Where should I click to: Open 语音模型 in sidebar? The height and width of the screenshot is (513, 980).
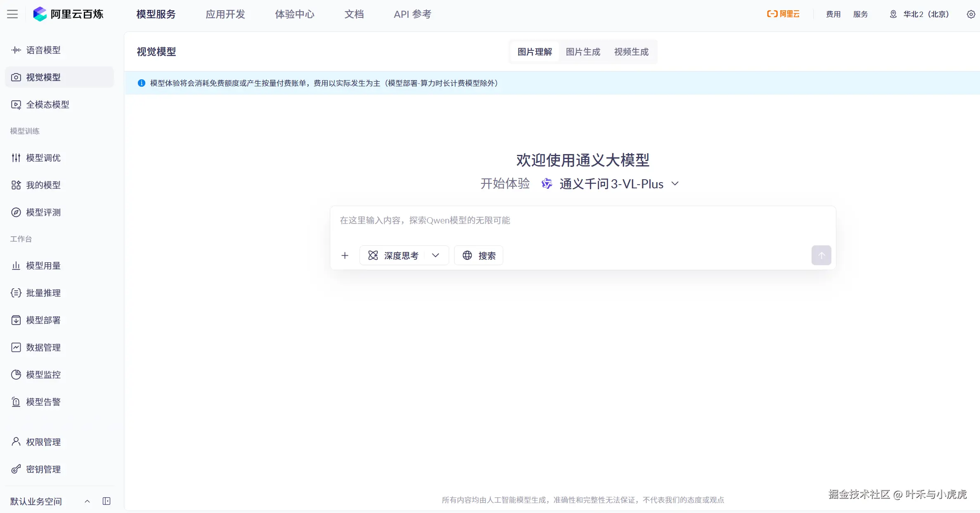(x=43, y=50)
